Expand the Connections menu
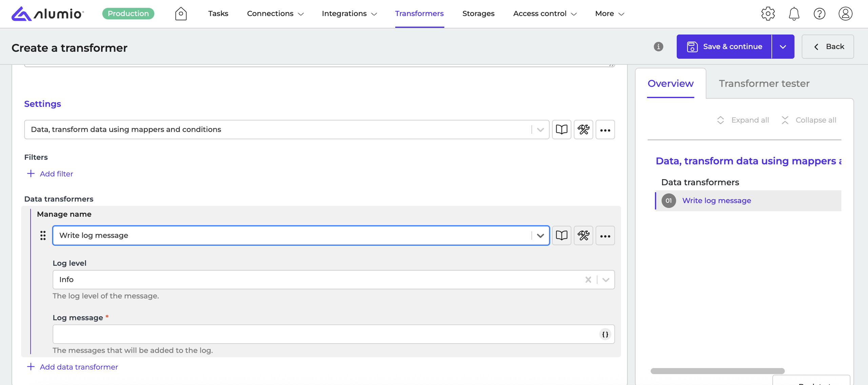 [x=275, y=14]
